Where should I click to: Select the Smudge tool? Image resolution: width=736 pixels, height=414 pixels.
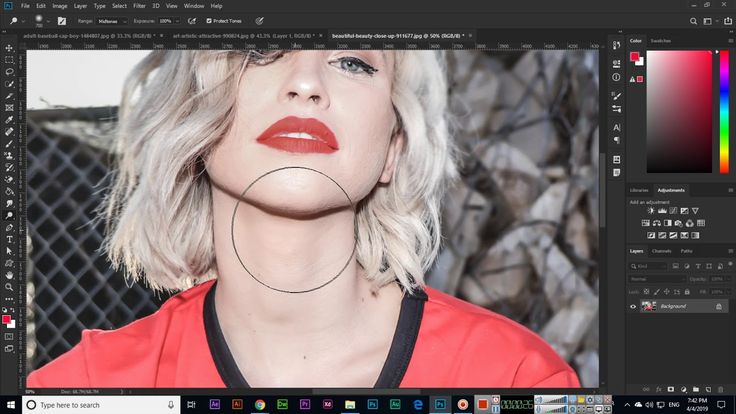point(9,204)
